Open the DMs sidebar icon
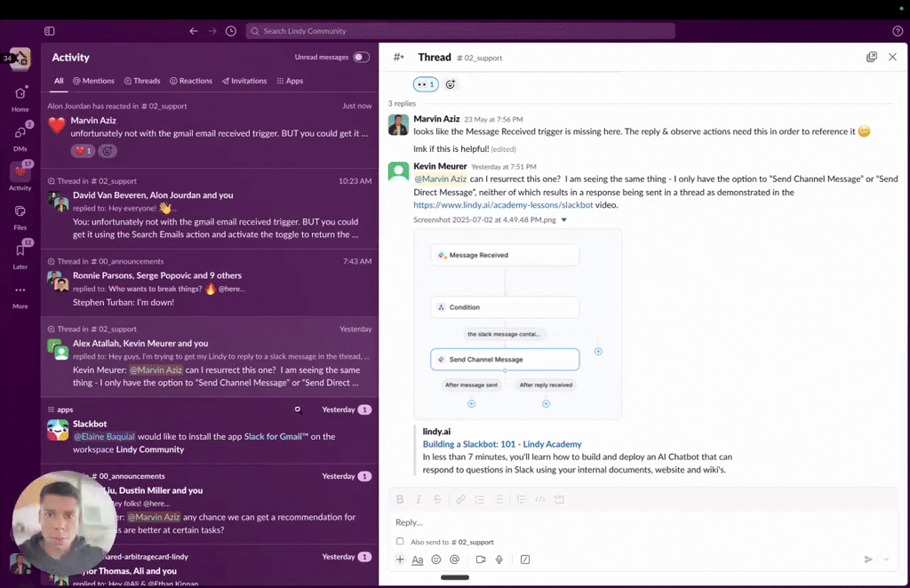910x588 pixels. (20, 133)
